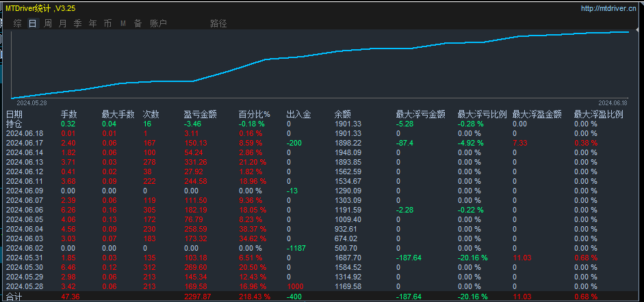Open the http://mtdriver.cn link
The width and height of the screenshot is (644, 302).
click(608, 8)
